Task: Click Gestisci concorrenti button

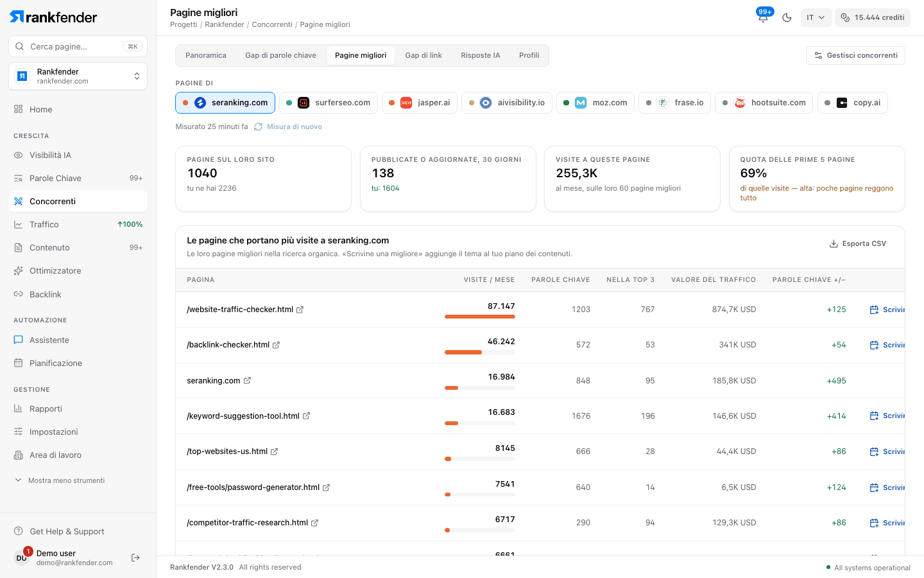Action: (x=855, y=55)
